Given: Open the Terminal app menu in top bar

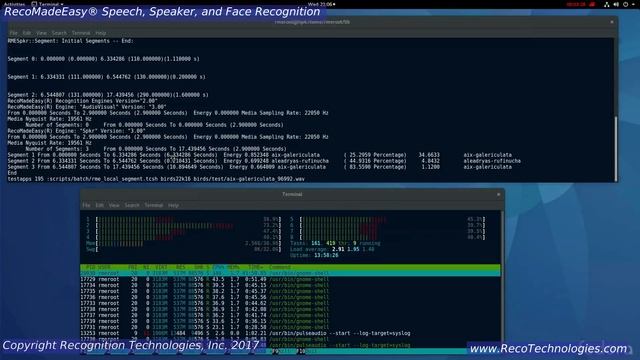Looking at the screenshot, I should pyautogui.click(x=47, y=4).
